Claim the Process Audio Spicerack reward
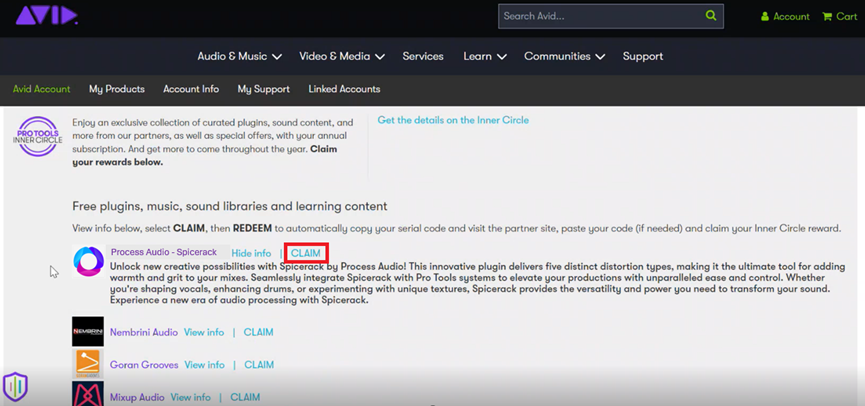This screenshot has width=865, height=406. [x=306, y=253]
